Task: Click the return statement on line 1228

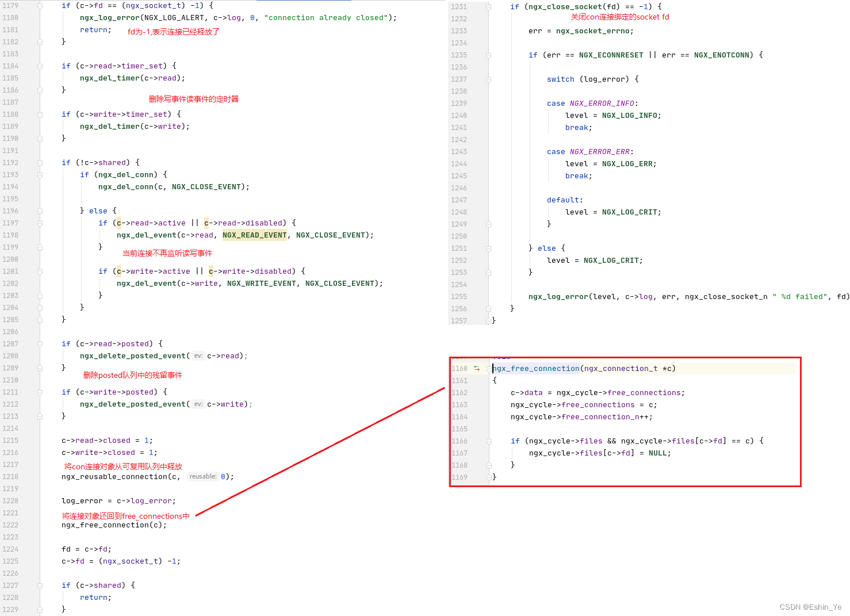Action: [x=95, y=598]
